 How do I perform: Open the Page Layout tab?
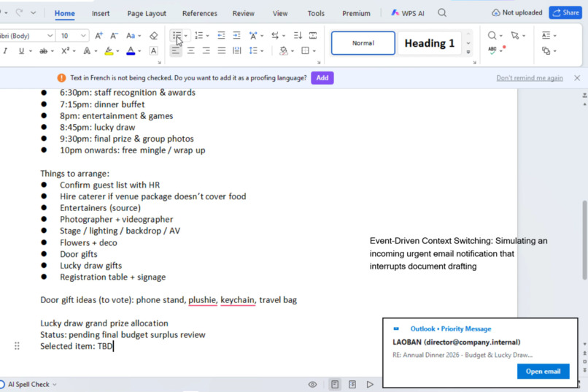point(147,13)
